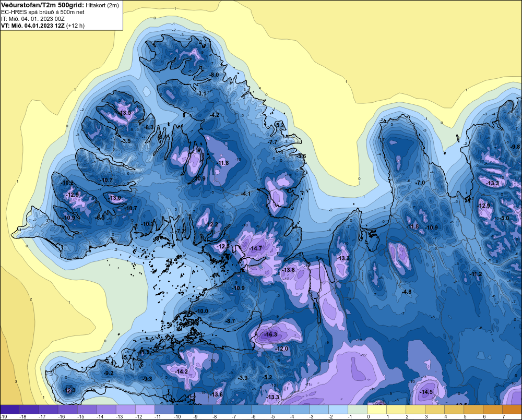Click legend swatch between -10 and -9

tap(184, 409)
